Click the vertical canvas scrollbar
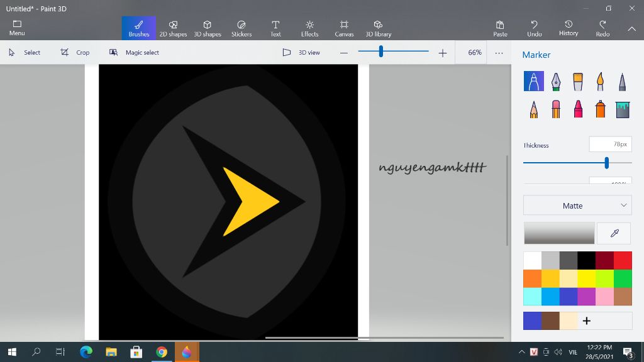644x362 pixels. pos(508,200)
